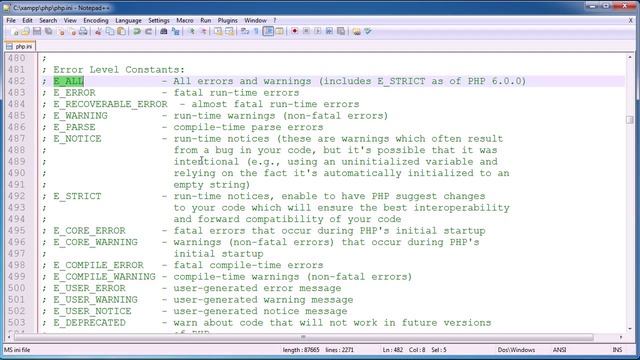Toggle word wrap from the toolbar
640x360 pixels.
[245, 31]
